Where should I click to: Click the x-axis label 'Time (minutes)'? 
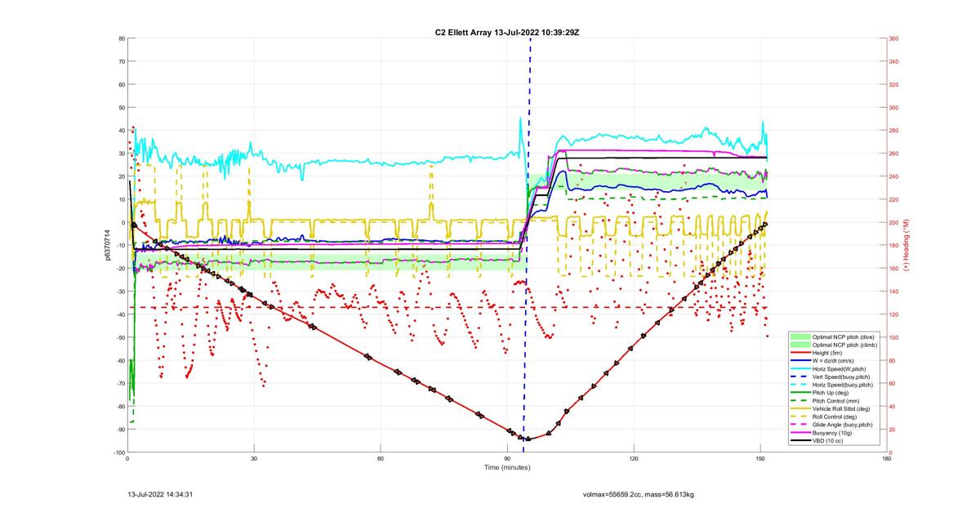click(x=507, y=467)
